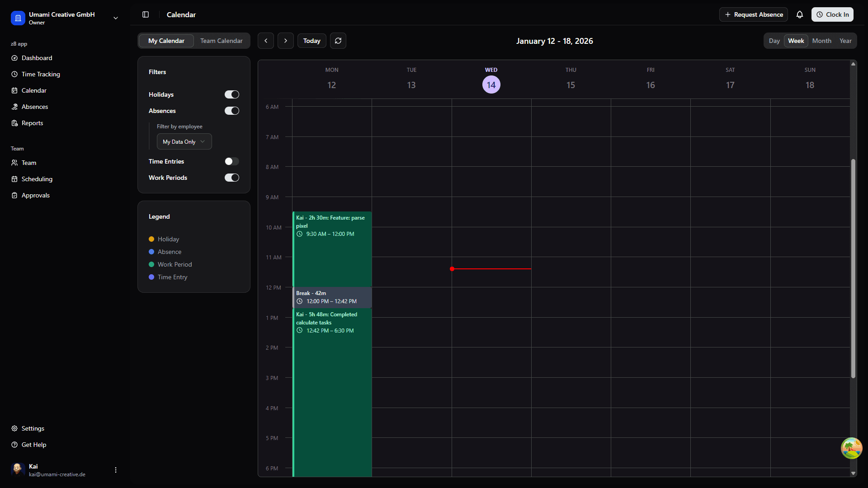Select Time Tracking in the sidebar

point(41,74)
